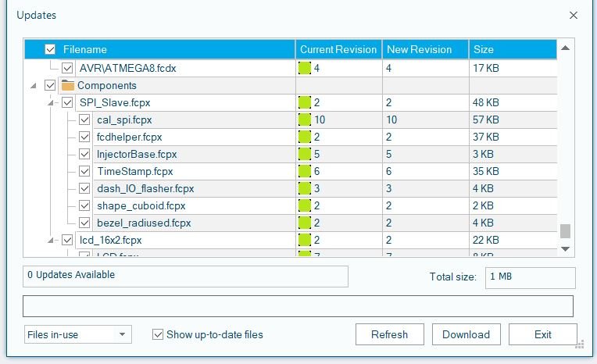Viewport: 597px width, 364px height.
Task: Click the empty download progress bar
Action: coord(298,306)
